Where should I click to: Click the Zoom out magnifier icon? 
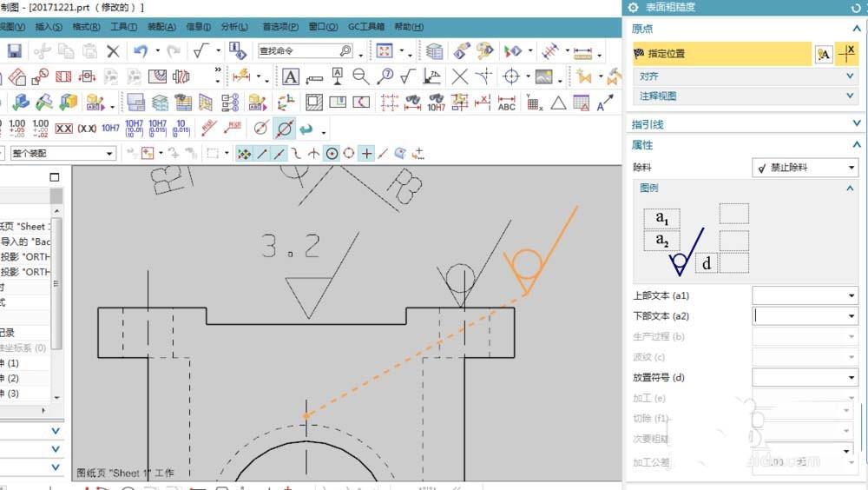[x=361, y=76]
